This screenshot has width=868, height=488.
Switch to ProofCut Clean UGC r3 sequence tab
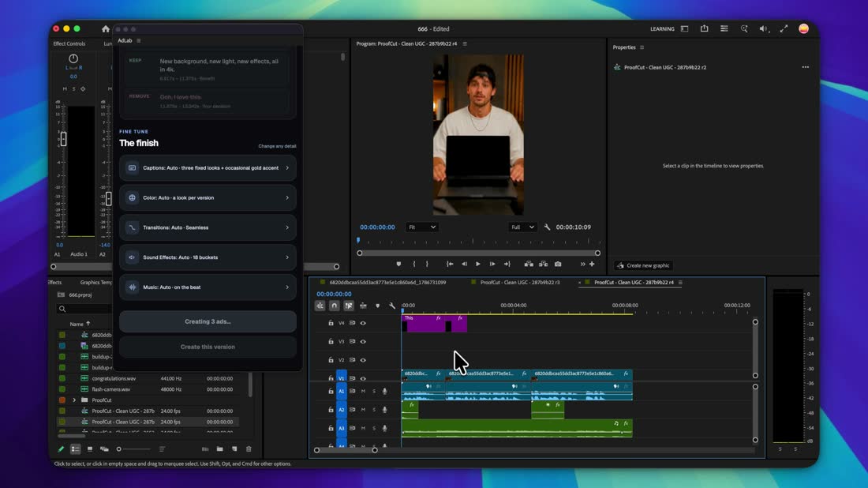click(x=520, y=283)
